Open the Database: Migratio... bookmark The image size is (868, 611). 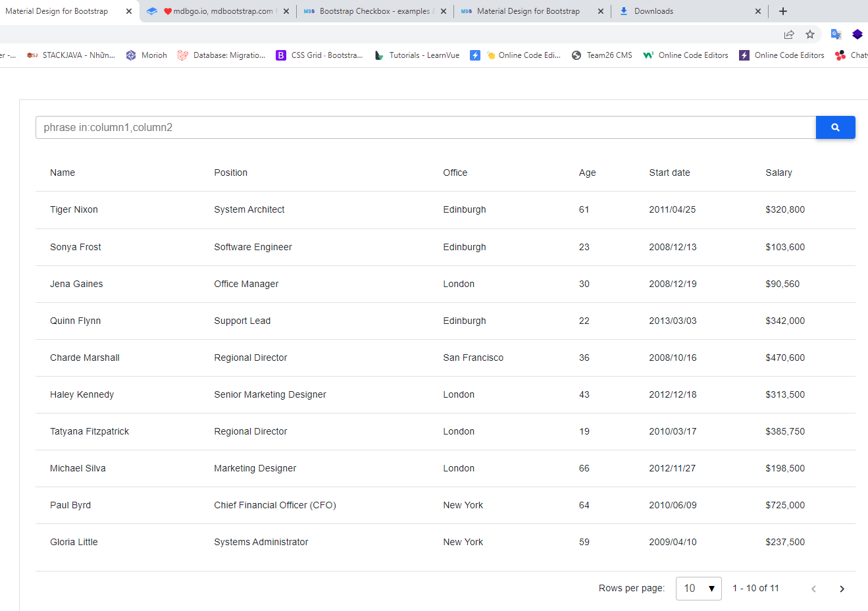(x=222, y=55)
